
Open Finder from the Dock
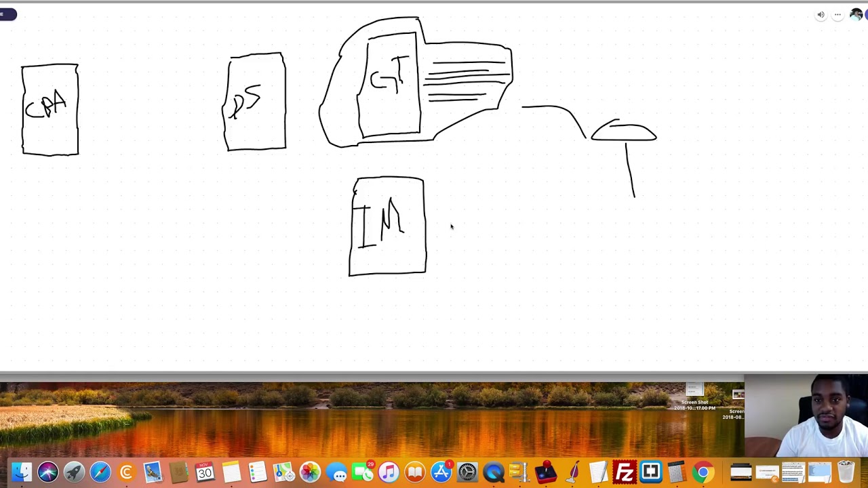click(22, 472)
